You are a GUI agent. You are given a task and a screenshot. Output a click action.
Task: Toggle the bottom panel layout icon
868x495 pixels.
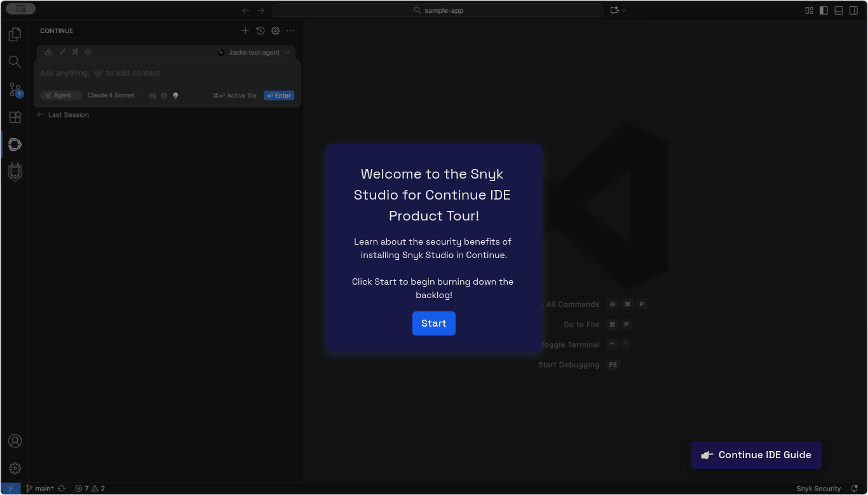839,10
